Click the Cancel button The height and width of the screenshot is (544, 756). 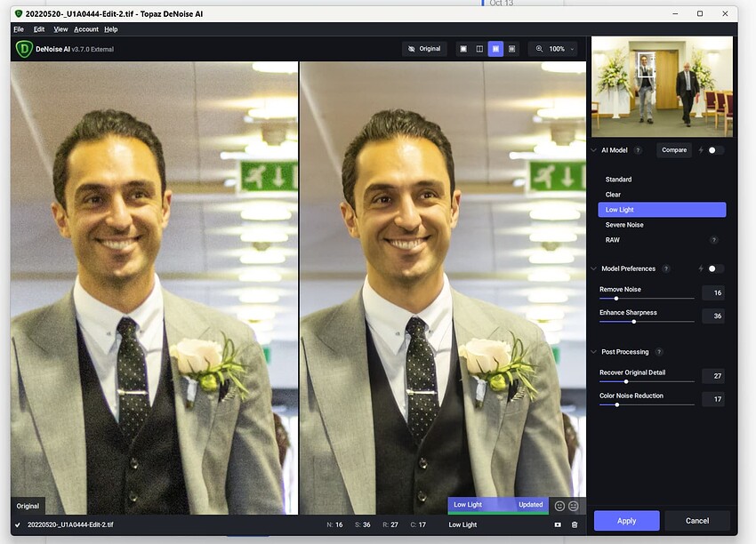[697, 521]
